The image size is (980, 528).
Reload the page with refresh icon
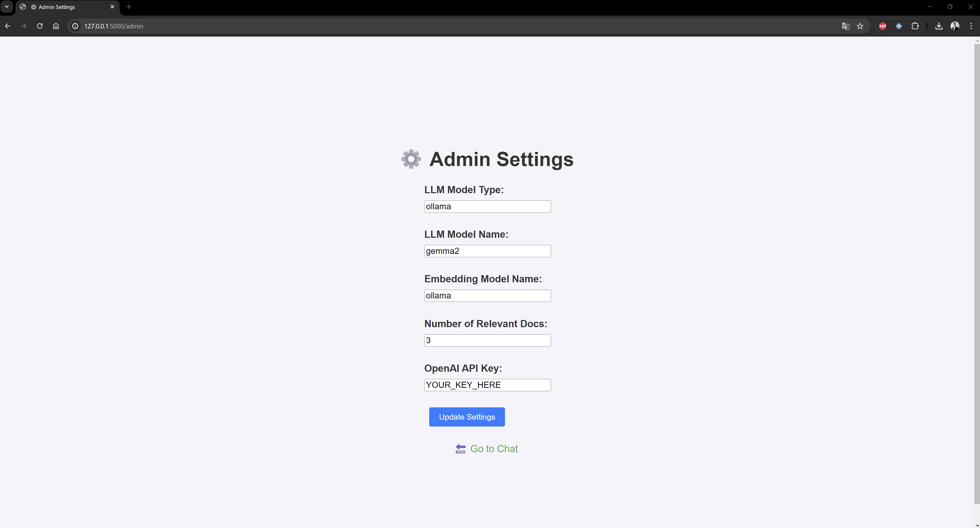coord(40,26)
